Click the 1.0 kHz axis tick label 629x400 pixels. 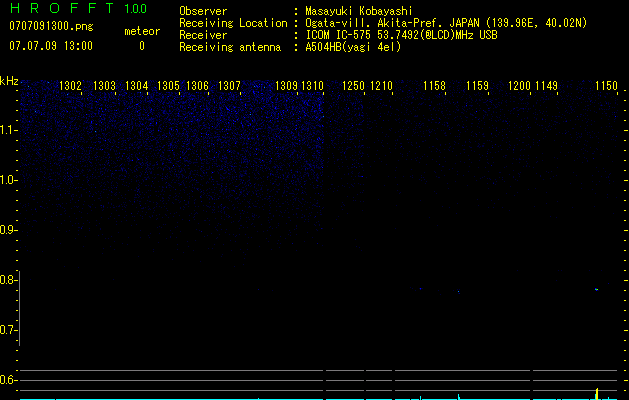point(8,180)
